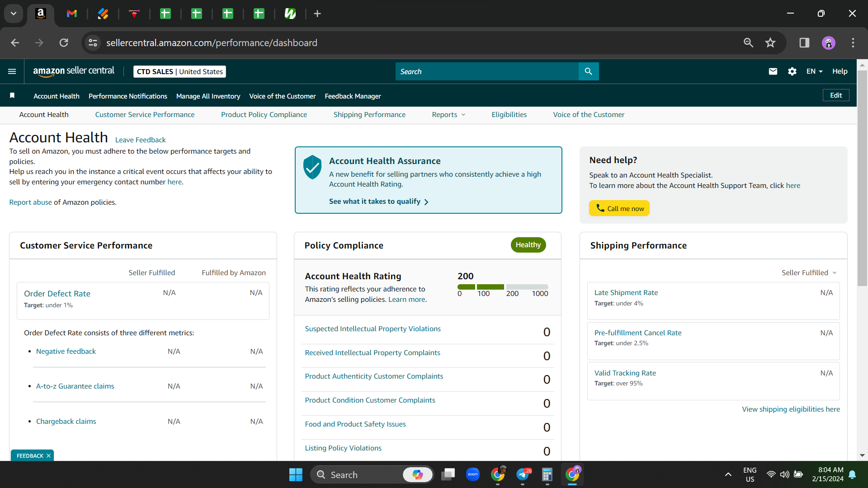This screenshot has width=868, height=488.
Task: Open the Product Policy Compliance tab
Action: click(264, 115)
